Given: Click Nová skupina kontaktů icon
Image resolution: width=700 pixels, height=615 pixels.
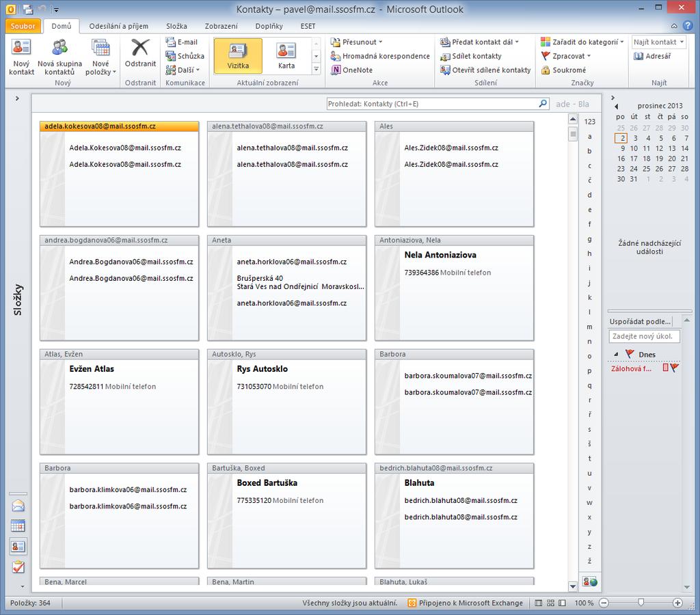Looking at the screenshot, I should coord(60,48).
